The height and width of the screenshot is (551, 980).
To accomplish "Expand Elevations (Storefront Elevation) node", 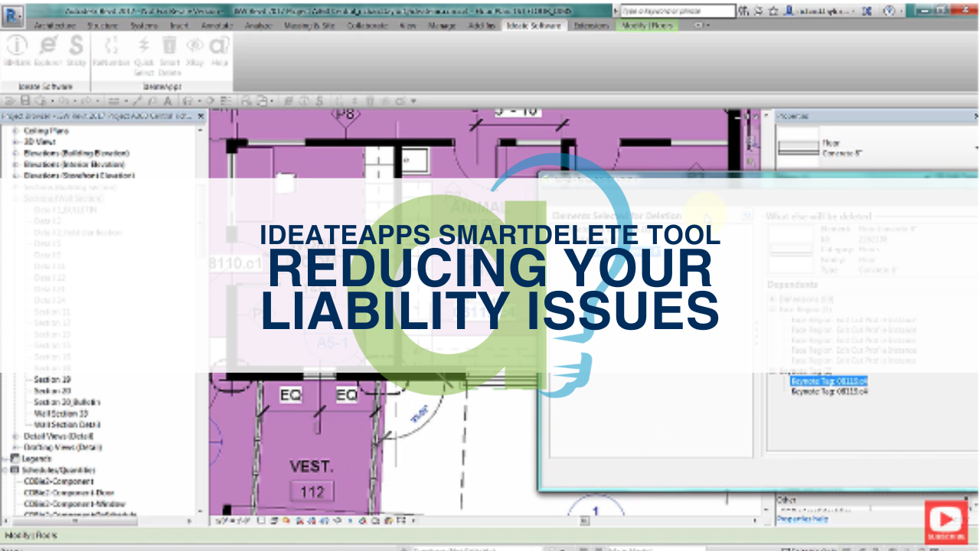I will [16, 175].
